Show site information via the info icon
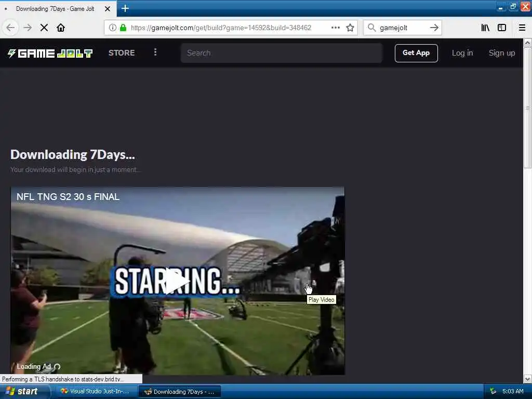532x399 pixels. click(x=112, y=28)
